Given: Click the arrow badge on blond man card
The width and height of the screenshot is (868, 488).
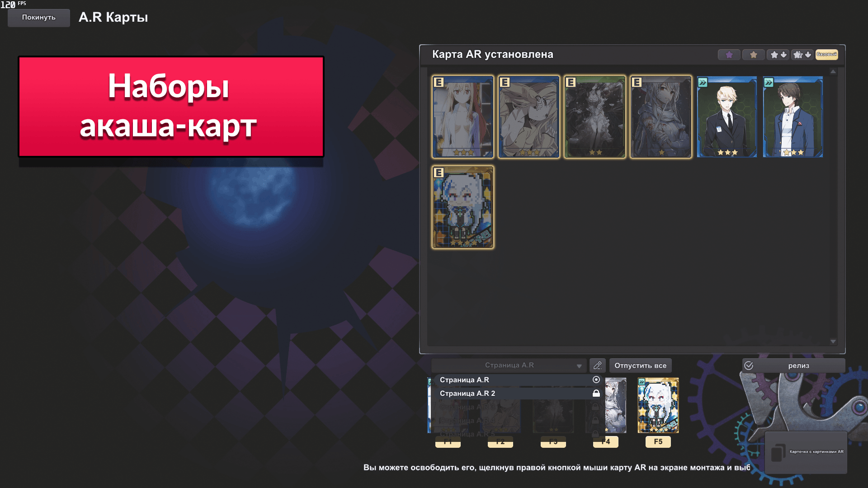Looking at the screenshot, I should (x=703, y=82).
